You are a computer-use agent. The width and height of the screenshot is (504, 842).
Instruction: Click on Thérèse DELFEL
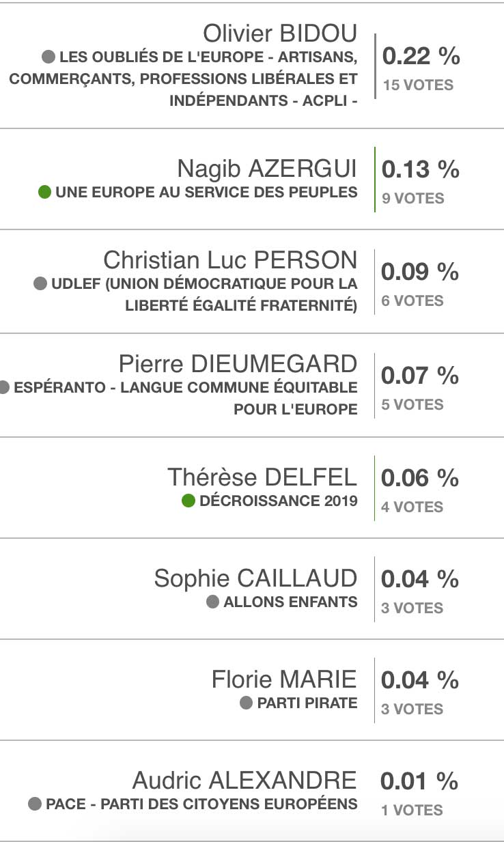(x=262, y=477)
